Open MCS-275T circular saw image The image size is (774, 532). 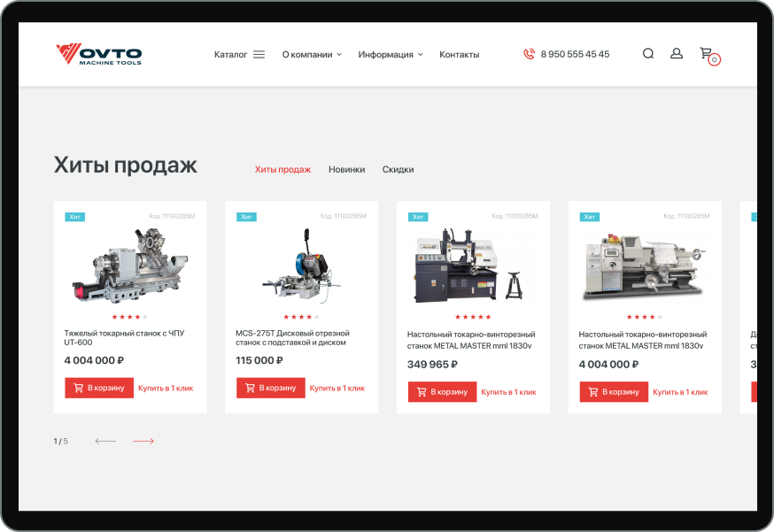pyautogui.click(x=301, y=266)
